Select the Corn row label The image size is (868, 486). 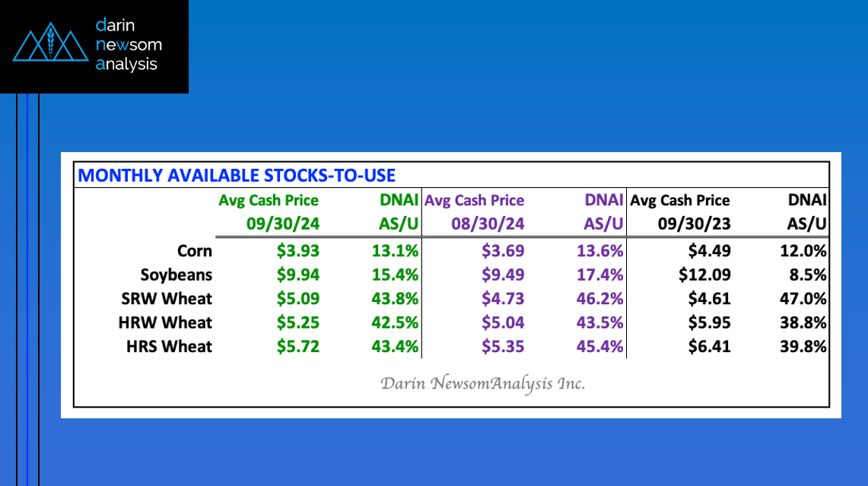(x=194, y=250)
